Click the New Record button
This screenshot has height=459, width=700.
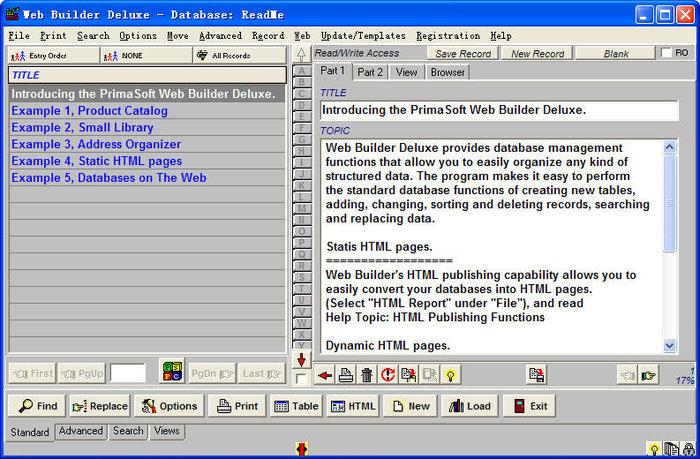click(538, 54)
